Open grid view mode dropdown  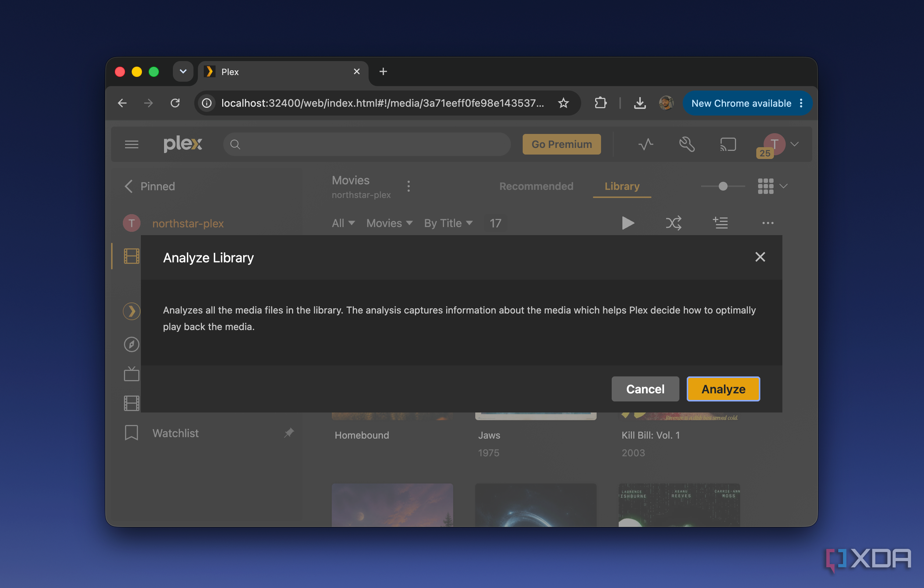pyautogui.click(x=772, y=186)
